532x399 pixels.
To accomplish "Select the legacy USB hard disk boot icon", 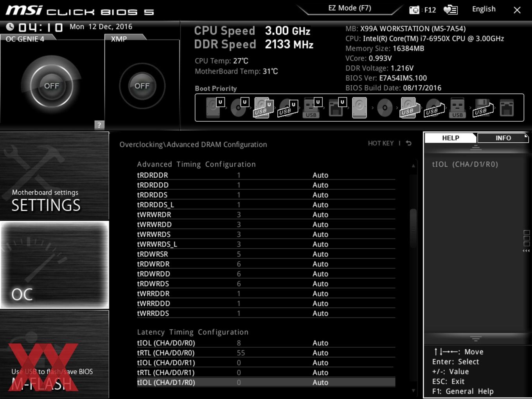I will click(409, 108).
